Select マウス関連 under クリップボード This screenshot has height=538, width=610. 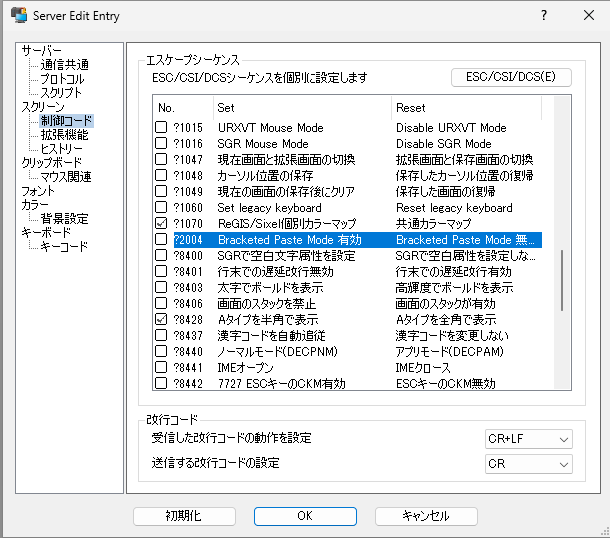[x=66, y=177]
